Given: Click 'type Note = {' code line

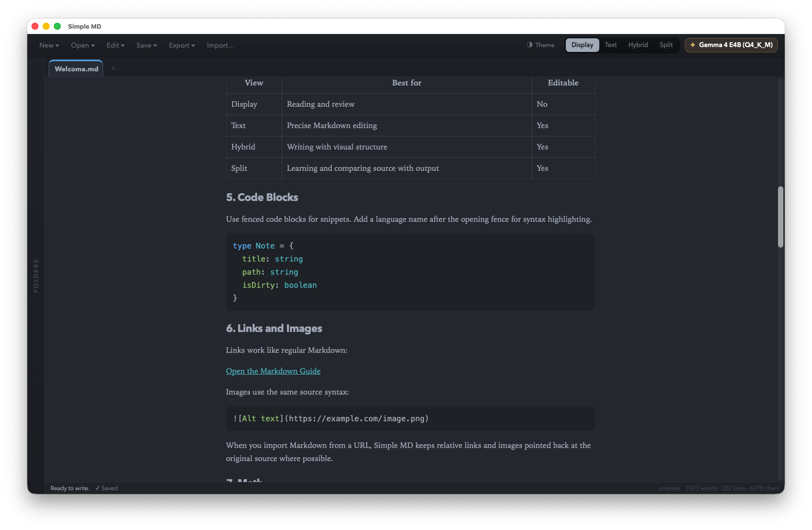Looking at the screenshot, I should pyautogui.click(x=263, y=246).
